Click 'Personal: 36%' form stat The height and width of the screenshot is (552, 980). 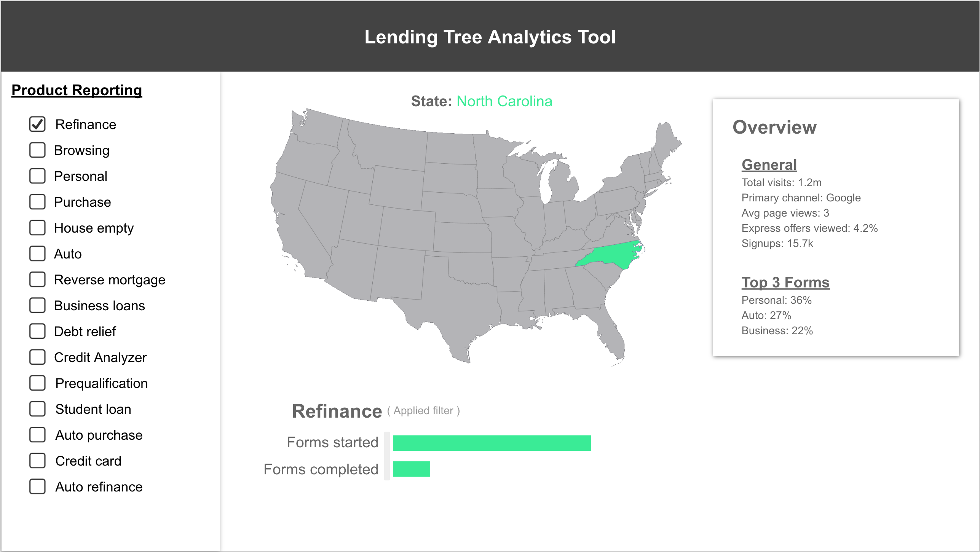776,300
